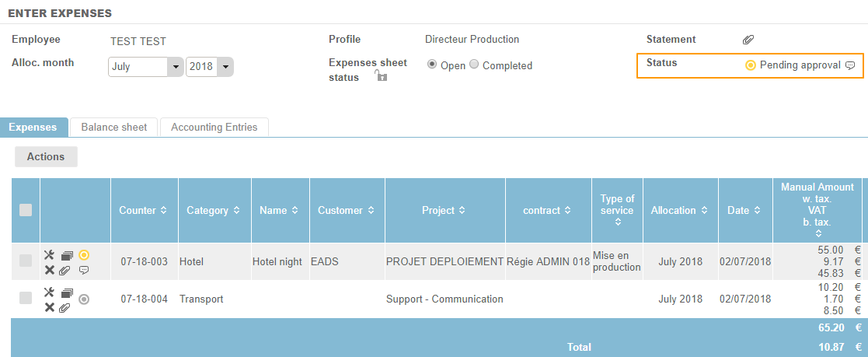868x357 pixels.
Task: Tick the select-all checkbox in table header
Action: click(26, 210)
